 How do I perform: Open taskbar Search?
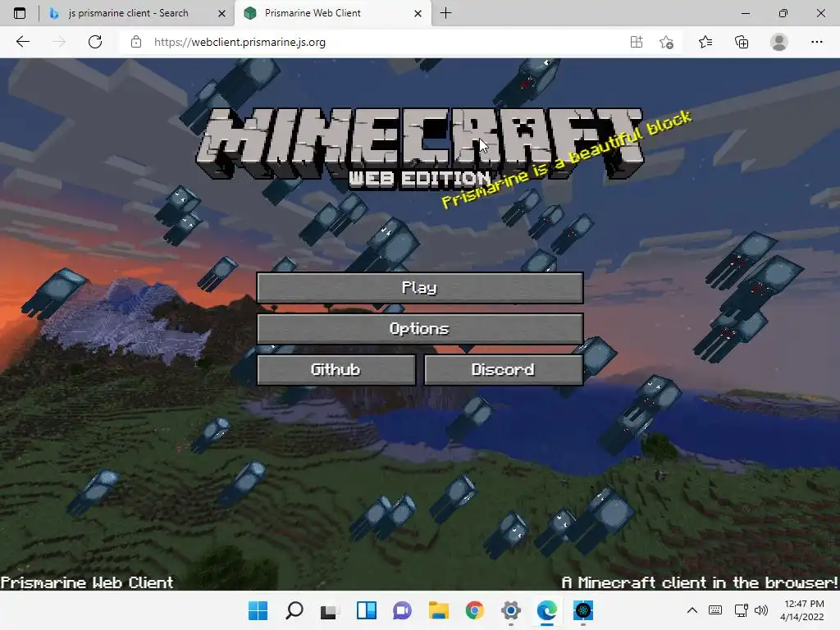point(294,610)
